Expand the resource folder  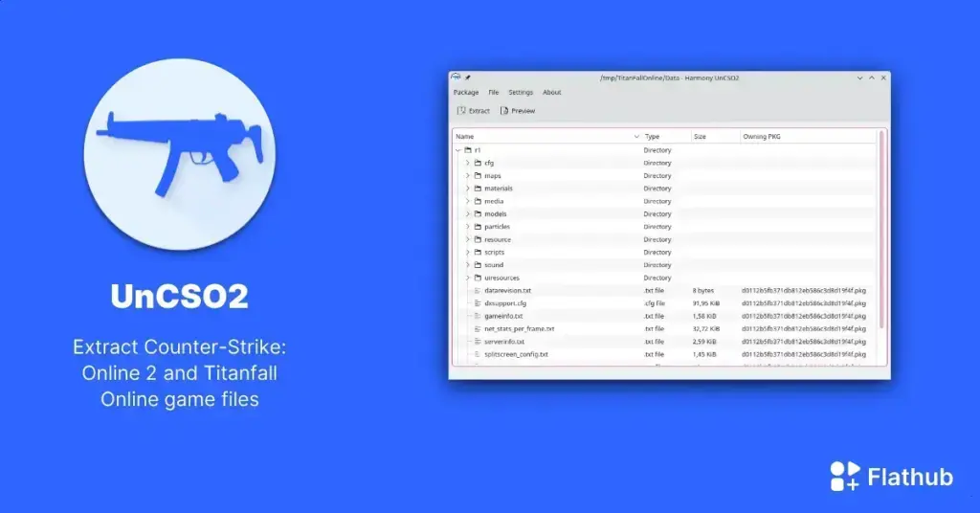pos(467,239)
